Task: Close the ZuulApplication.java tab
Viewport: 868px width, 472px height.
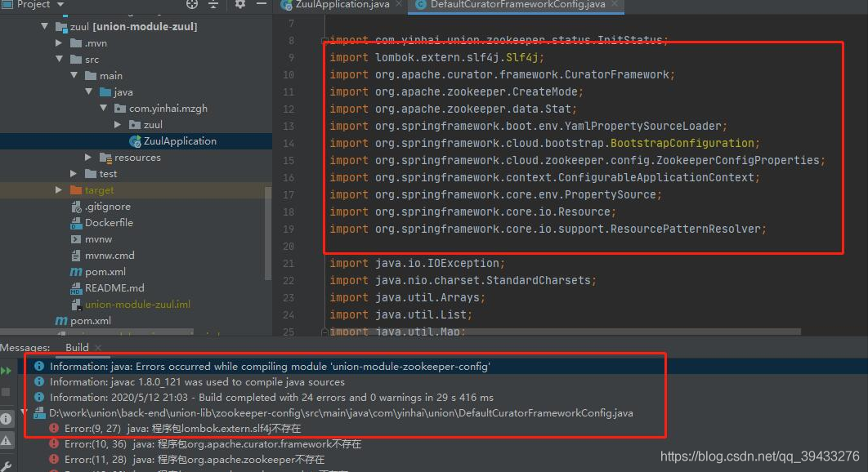Action: click(400, 4)
